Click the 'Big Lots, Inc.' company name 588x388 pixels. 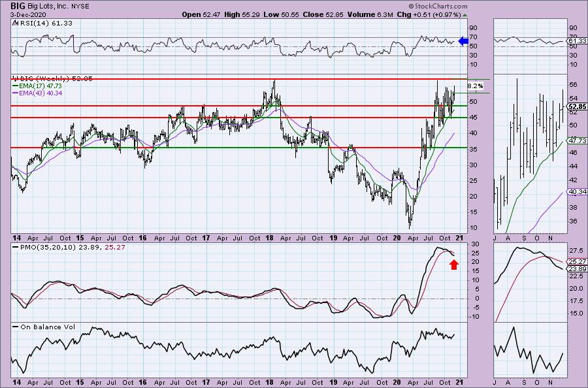(x=47, y=7)
